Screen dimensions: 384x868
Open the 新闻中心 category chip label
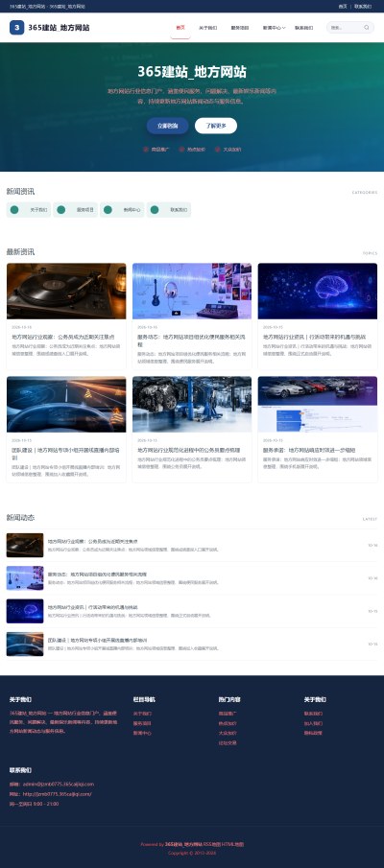point(132,210)
